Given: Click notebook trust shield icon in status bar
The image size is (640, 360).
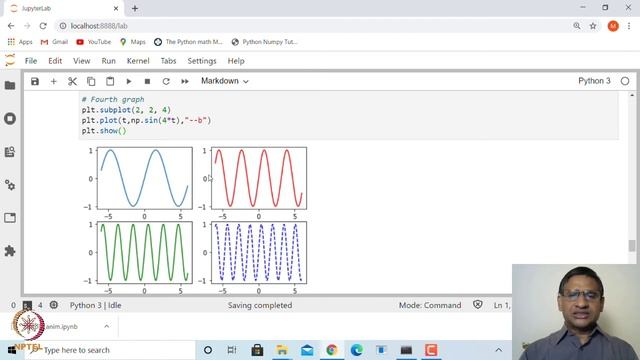Looking at the screenshot, I should [x=478, y=305].
